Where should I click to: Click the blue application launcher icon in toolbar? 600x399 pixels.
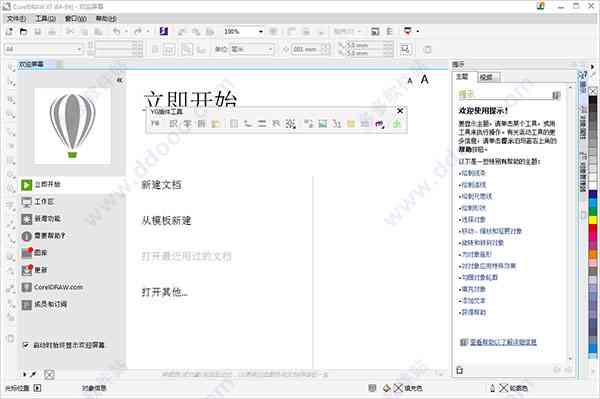[x=164, y=31]
